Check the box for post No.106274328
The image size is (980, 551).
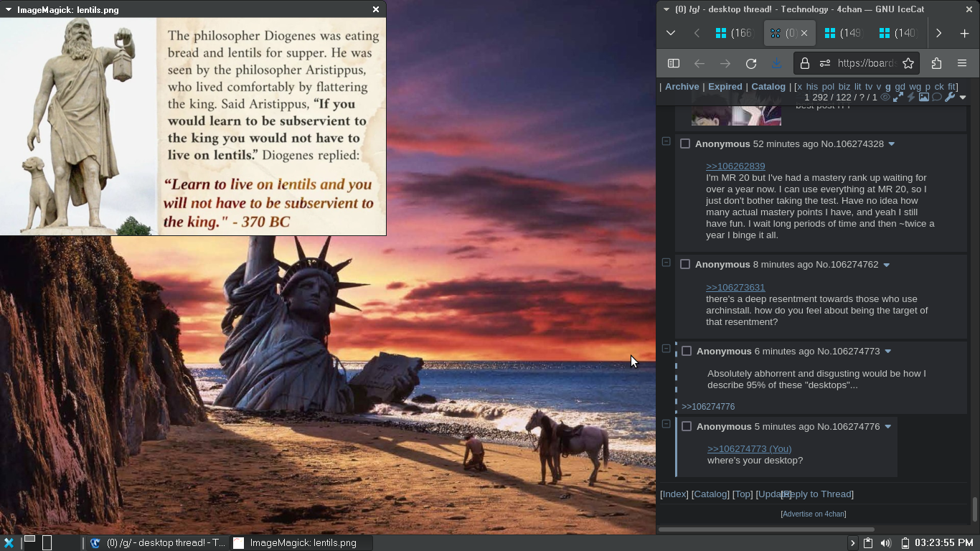tap(685, 144)
